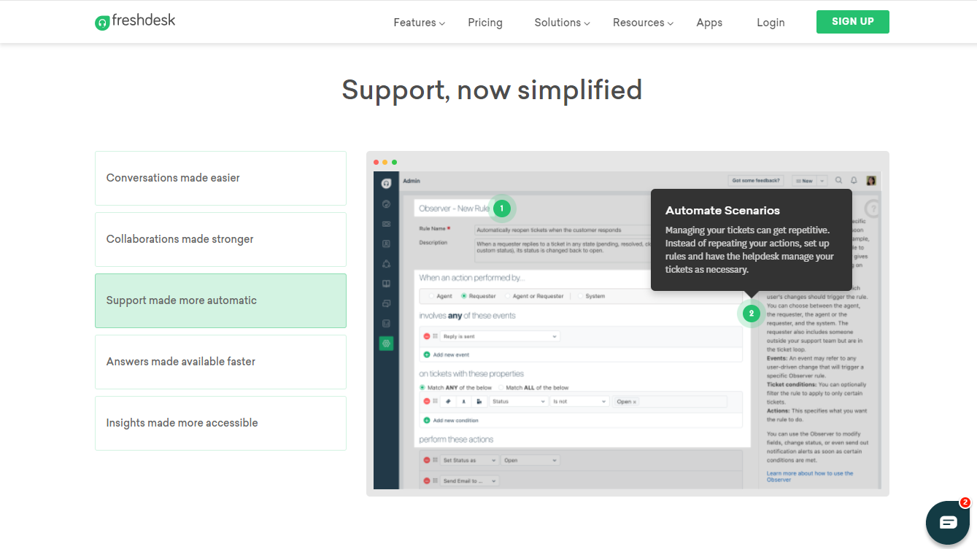Select Support made more automatic tab

click(x=220, y=300)
